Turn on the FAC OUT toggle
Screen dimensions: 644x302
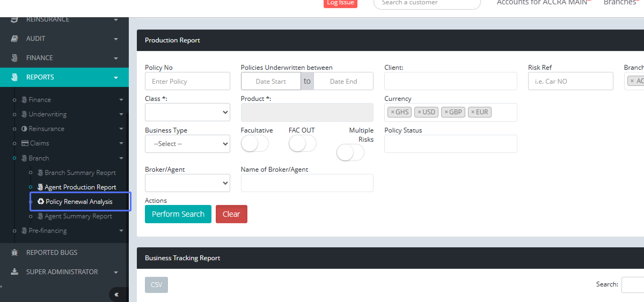[302, 144]
